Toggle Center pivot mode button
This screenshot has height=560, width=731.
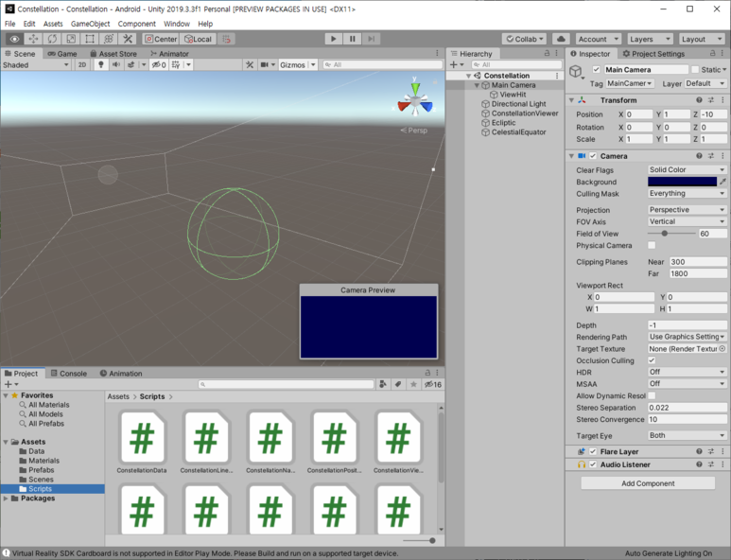[x=161, y=39]
